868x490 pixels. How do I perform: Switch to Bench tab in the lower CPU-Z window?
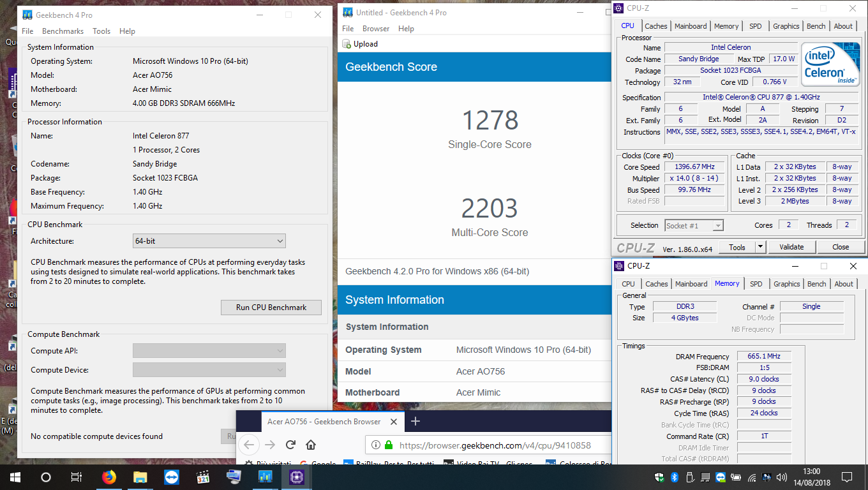pos(817,284)
